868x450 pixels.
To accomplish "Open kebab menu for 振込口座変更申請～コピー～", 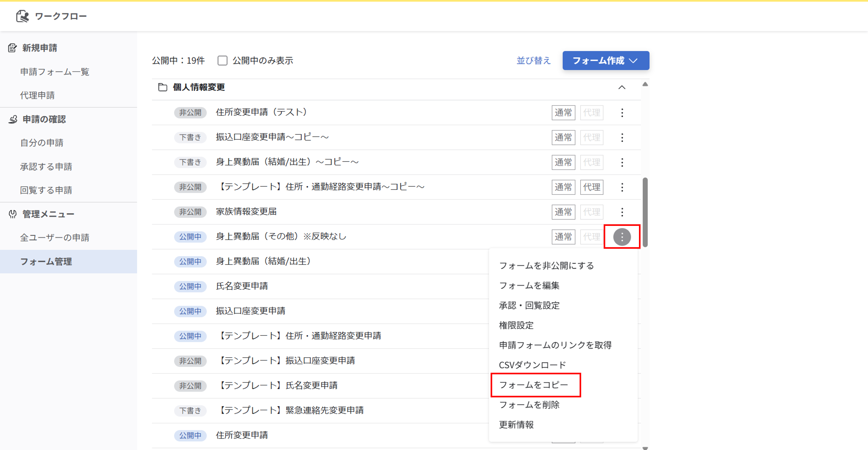I will pos(622,137).
